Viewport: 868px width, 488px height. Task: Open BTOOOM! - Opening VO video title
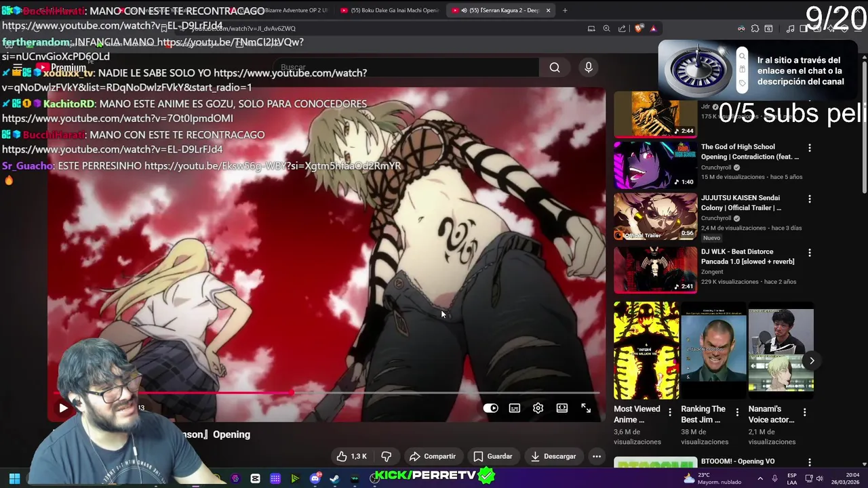coord(738,462)
